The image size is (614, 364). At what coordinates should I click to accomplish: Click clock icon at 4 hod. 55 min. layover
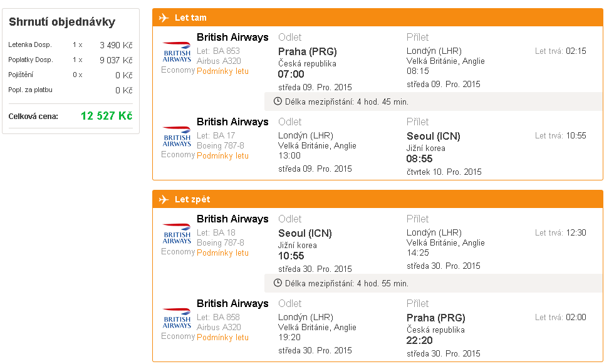278,283
